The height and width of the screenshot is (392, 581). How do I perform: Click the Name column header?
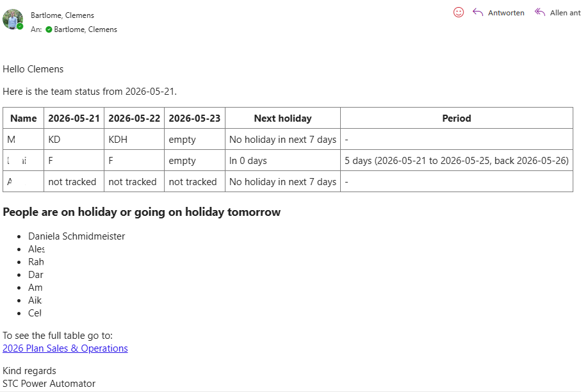point(23,118)
